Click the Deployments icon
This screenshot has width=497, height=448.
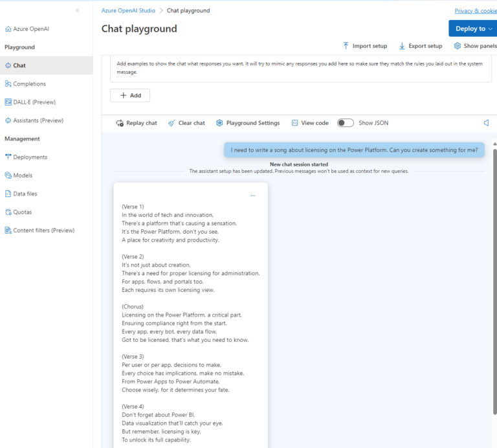pyautogui.click(x=8, y=157)
